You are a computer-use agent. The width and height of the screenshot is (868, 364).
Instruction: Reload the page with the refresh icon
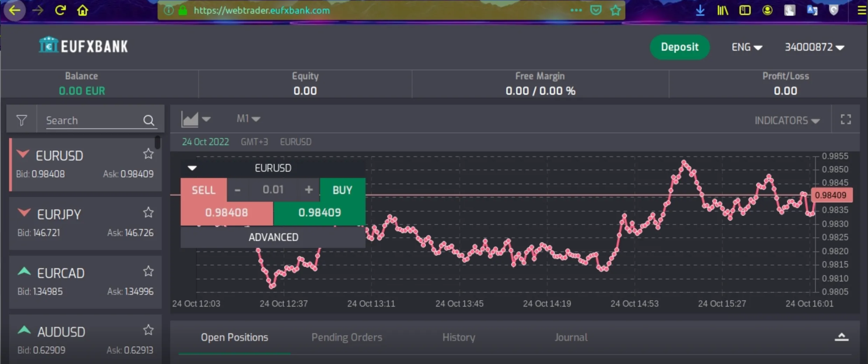60,10
